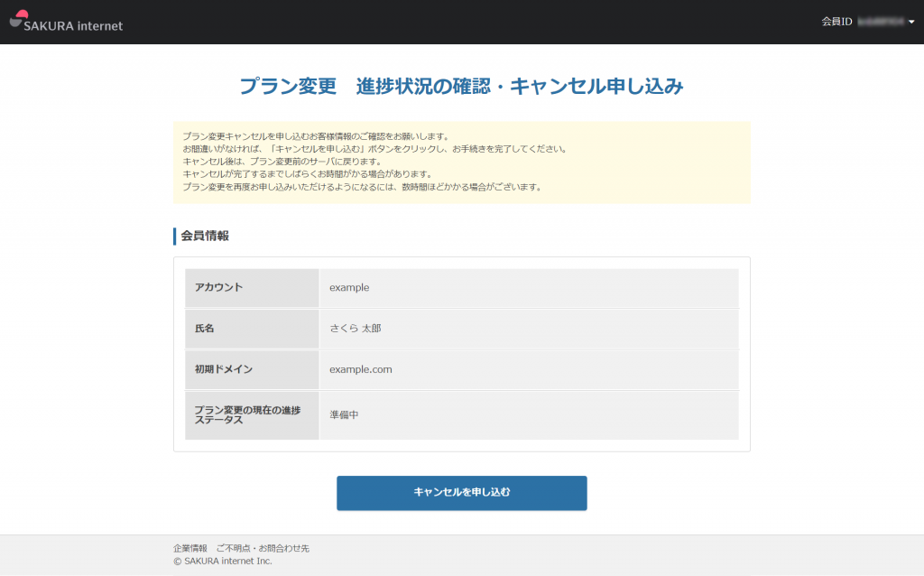Click the © SAKURA internet Inc. copyright text
The image size is (924, 576).
tap(223, 561)
